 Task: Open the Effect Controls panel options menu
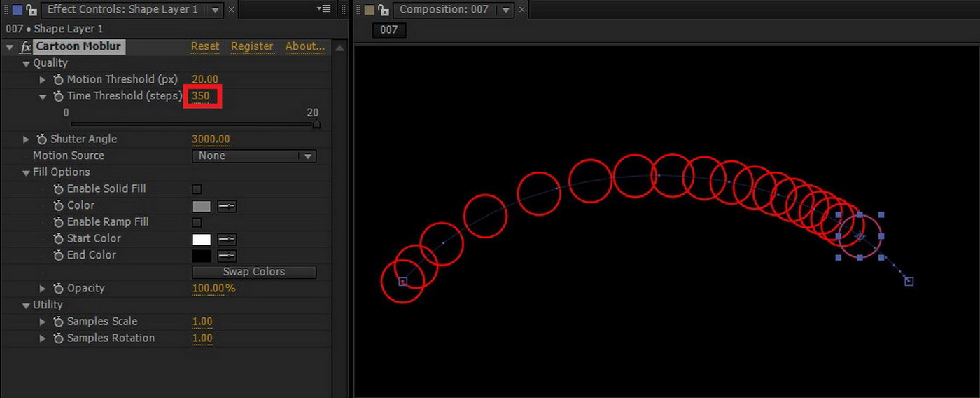click(x=323, y=8)
